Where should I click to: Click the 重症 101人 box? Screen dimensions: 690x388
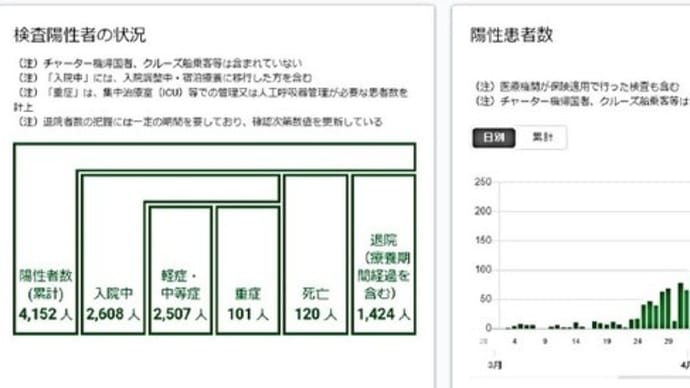pyautogui.click(x=248, y=270)
